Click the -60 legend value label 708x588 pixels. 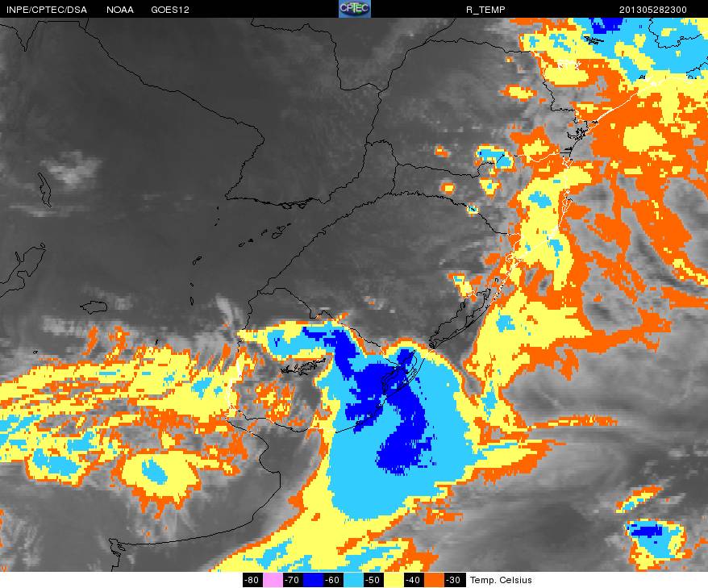[x=333, y=580]
